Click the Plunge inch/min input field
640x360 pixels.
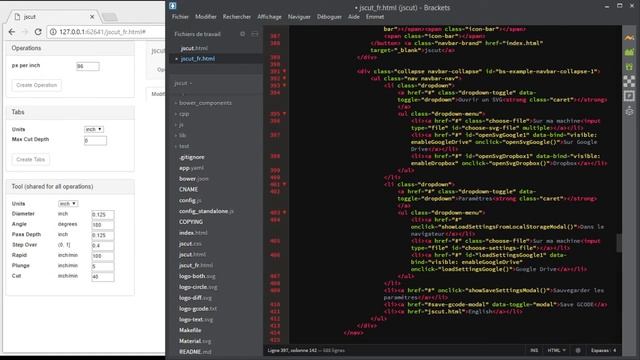103,267
